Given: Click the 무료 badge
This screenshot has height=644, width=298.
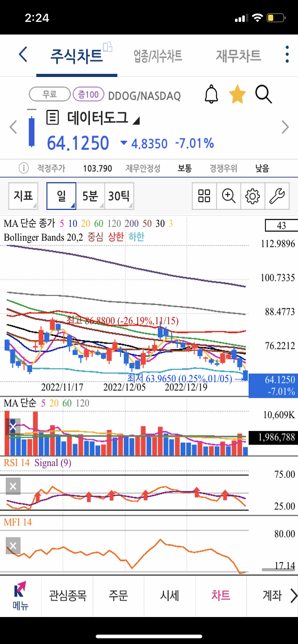Looking at the screenshot, I should (x=50, y=94).
